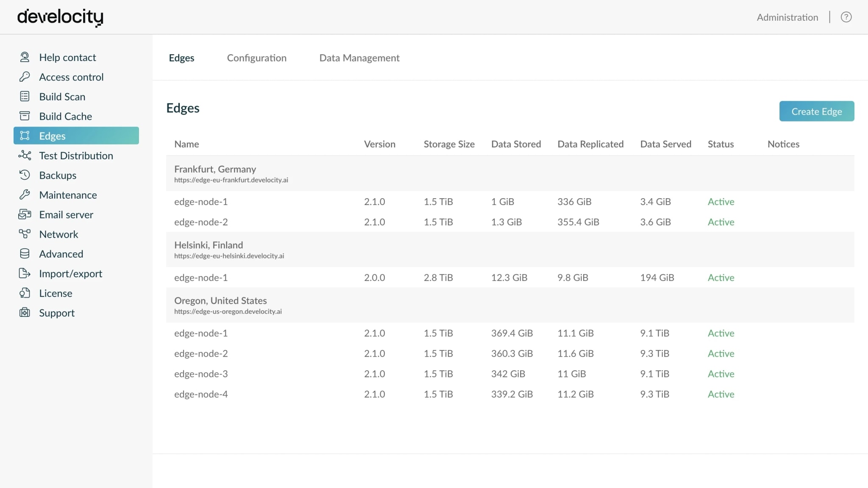Select the Frankfurt, Germany edge group
The height and width of the screenshot is (488, 868).
tap(215, 169)
